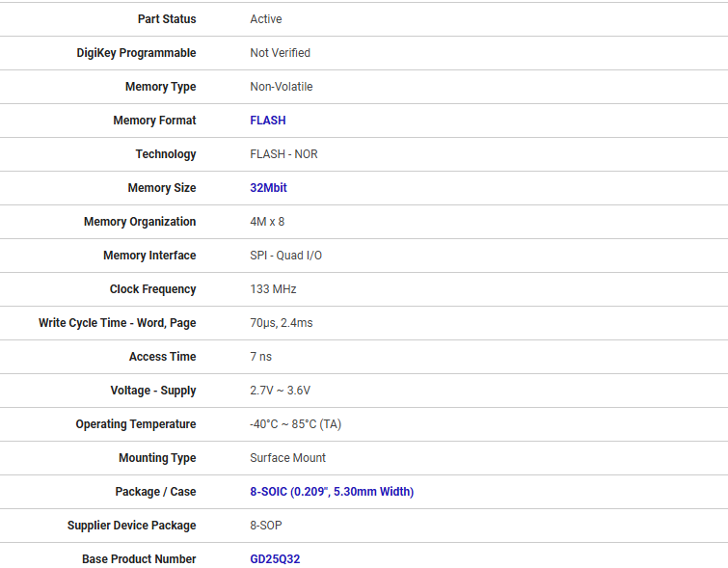
Task: Click the 7 ns access time value
Action: click(260, 357)
